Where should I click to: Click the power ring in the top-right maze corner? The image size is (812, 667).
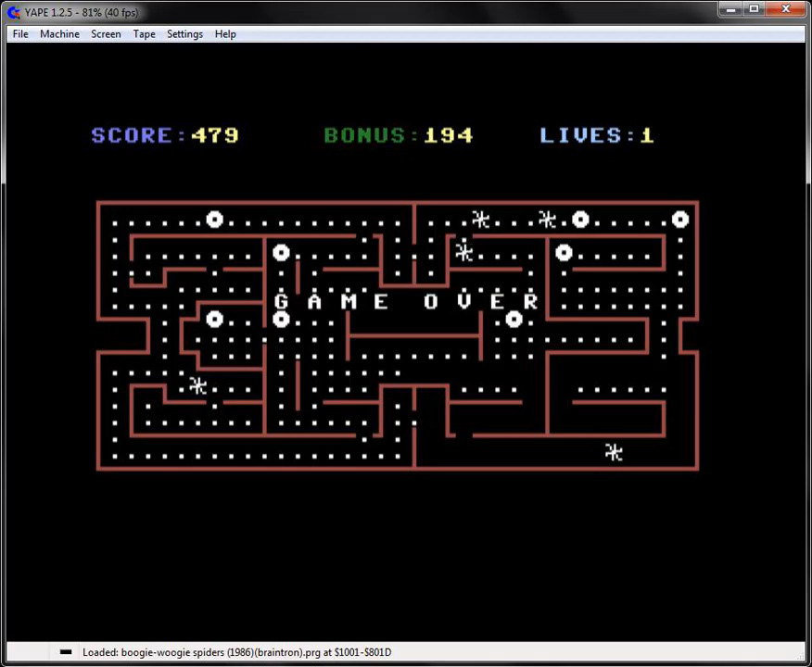(680, 220)
